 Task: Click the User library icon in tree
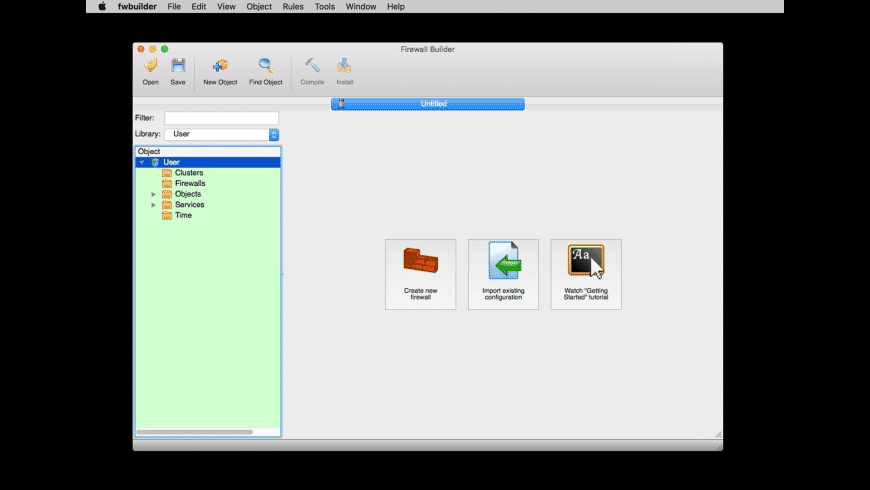point(155,162)
